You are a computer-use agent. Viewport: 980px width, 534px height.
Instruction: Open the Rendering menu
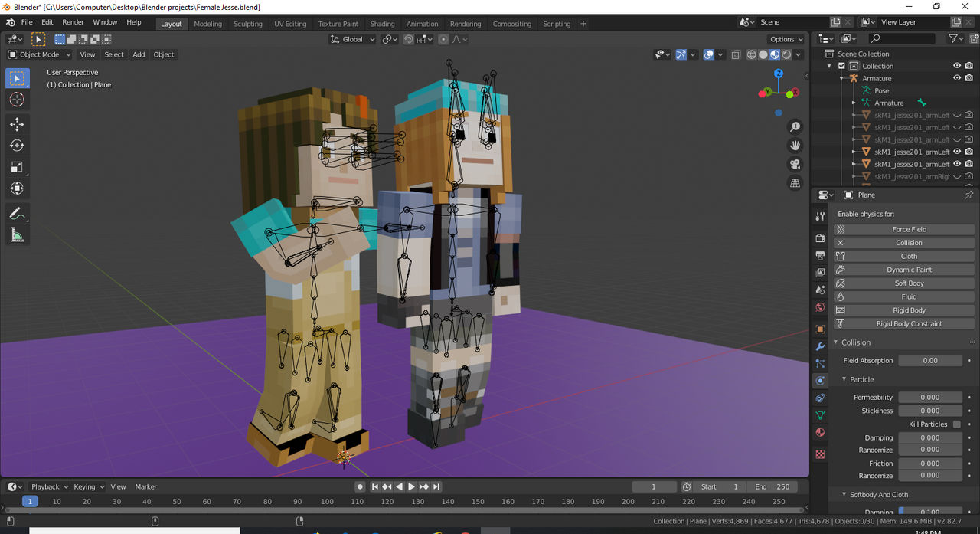coord(465,23)
